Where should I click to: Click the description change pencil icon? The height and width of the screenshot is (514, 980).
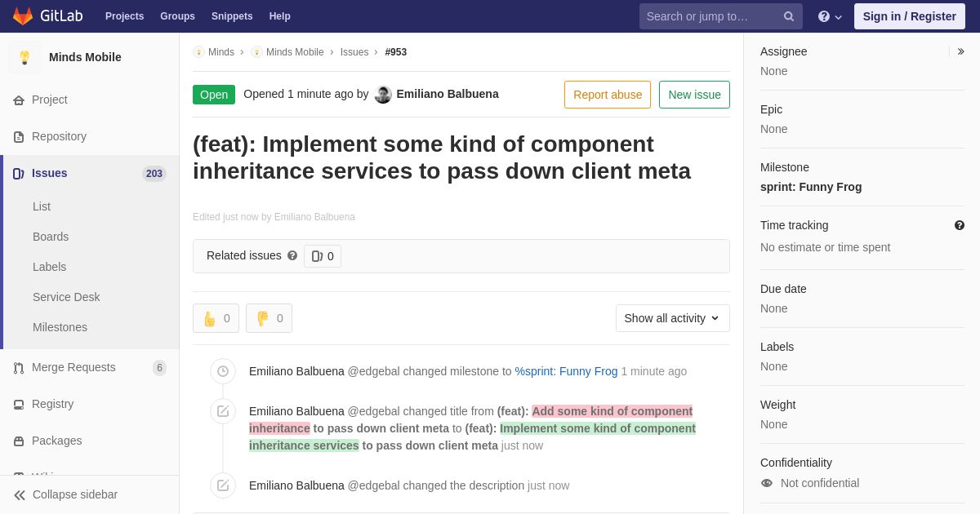pos(223,485)
